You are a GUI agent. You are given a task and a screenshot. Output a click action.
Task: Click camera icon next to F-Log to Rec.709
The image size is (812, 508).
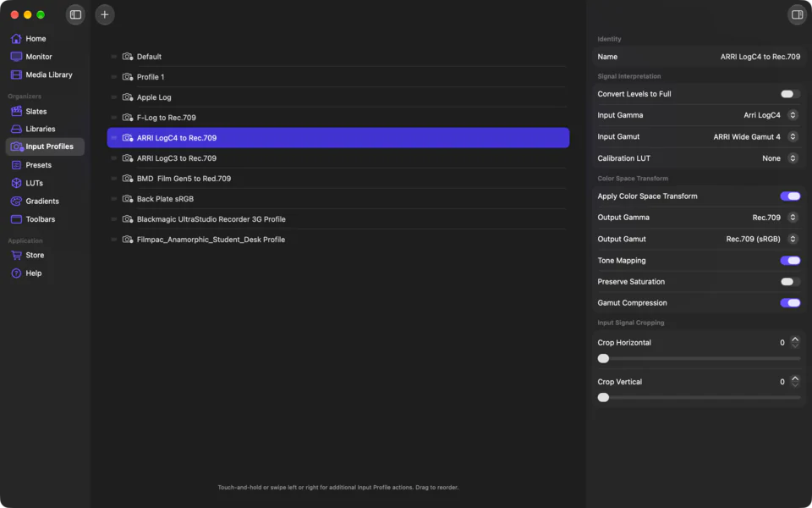coord(128,118)
